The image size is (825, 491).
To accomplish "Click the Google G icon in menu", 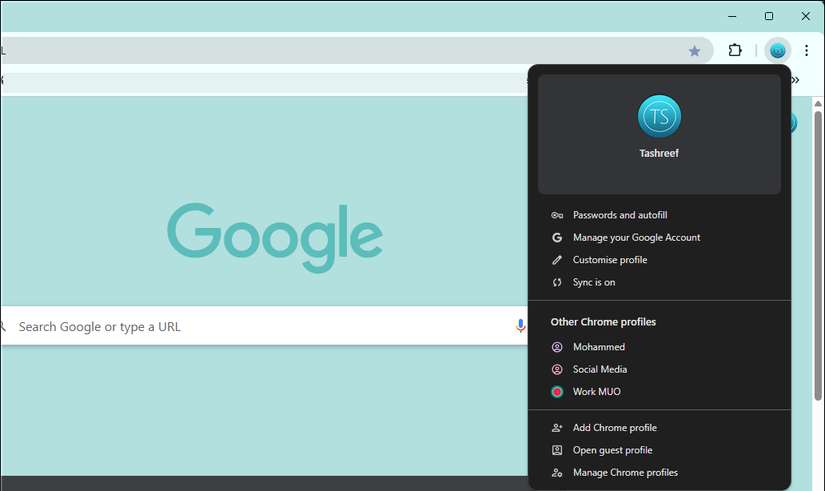I will point(557,237).
